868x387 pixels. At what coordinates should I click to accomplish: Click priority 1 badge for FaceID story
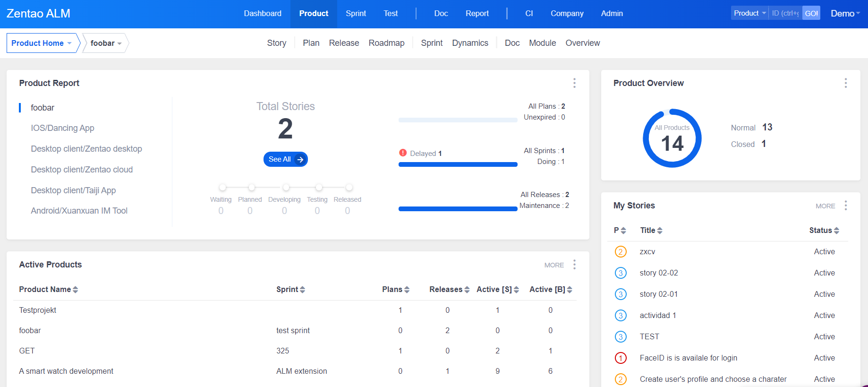click(x=621, y=358)
